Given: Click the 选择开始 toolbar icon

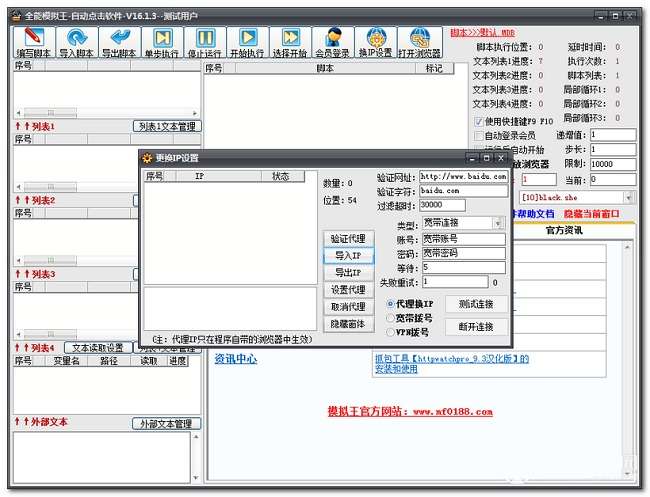Looking at the screenshot, I should [291, 42].
